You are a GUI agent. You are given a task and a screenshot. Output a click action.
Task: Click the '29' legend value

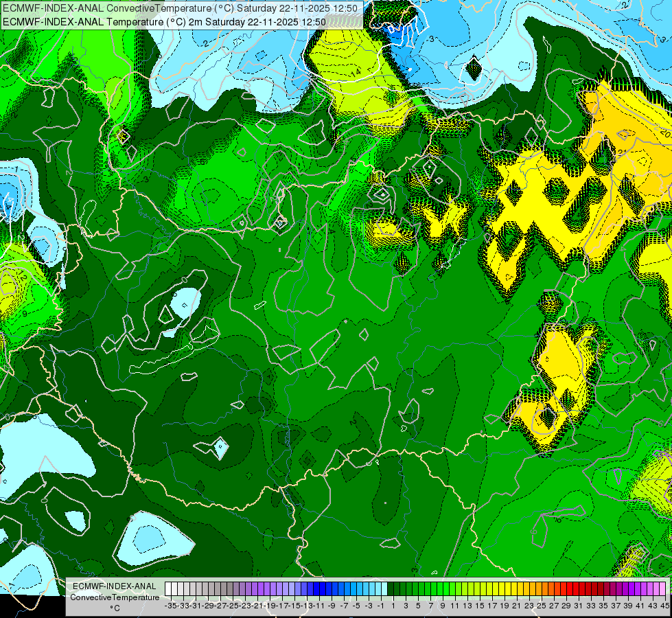[x=566, y=606]
